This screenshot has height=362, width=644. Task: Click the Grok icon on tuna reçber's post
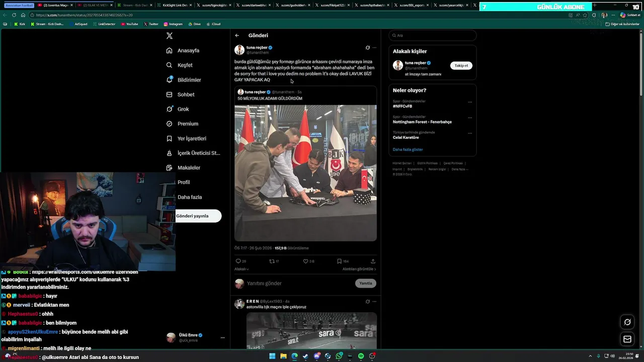[x=367, y=48]
